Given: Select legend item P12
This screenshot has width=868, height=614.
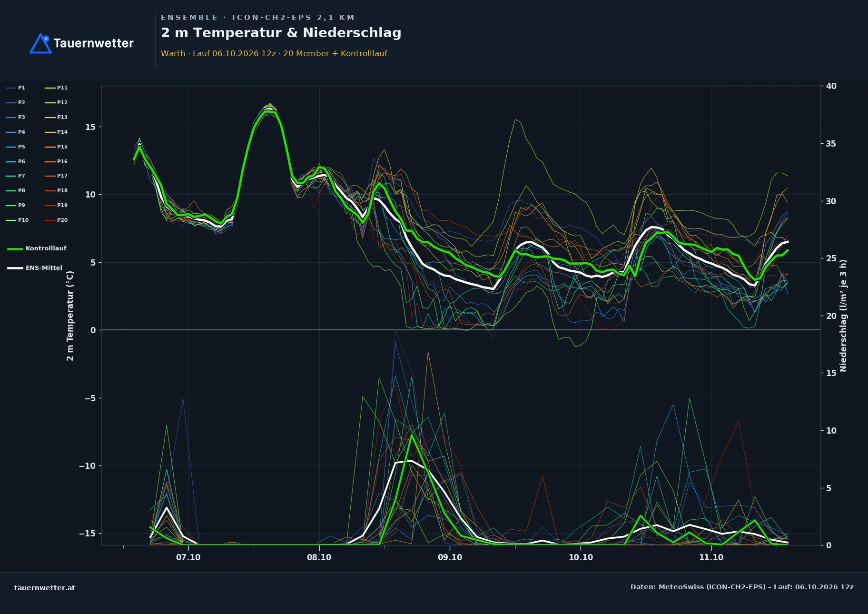Looking at the screenshot, I should tap(56, 102).
